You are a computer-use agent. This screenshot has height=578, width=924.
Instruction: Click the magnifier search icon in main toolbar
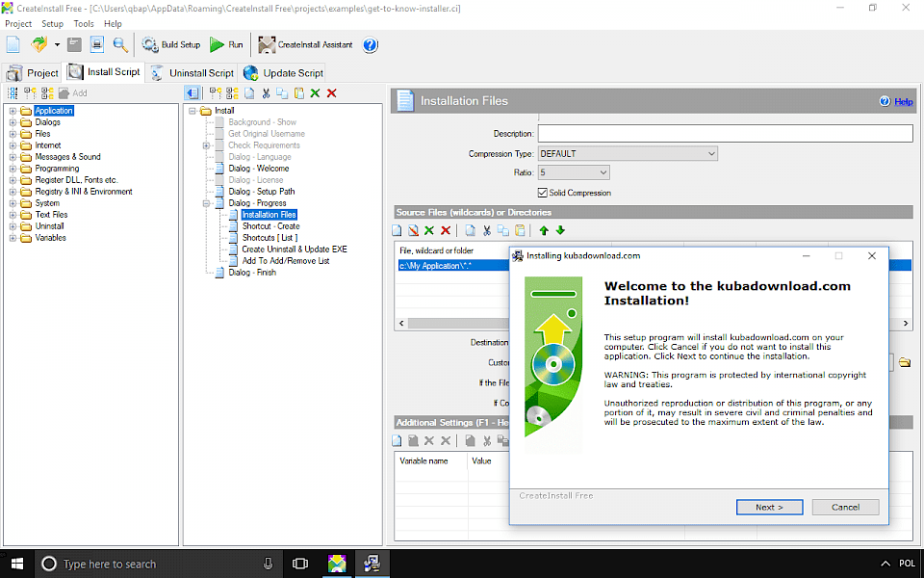pyautogui.click(x=120, y=44)
